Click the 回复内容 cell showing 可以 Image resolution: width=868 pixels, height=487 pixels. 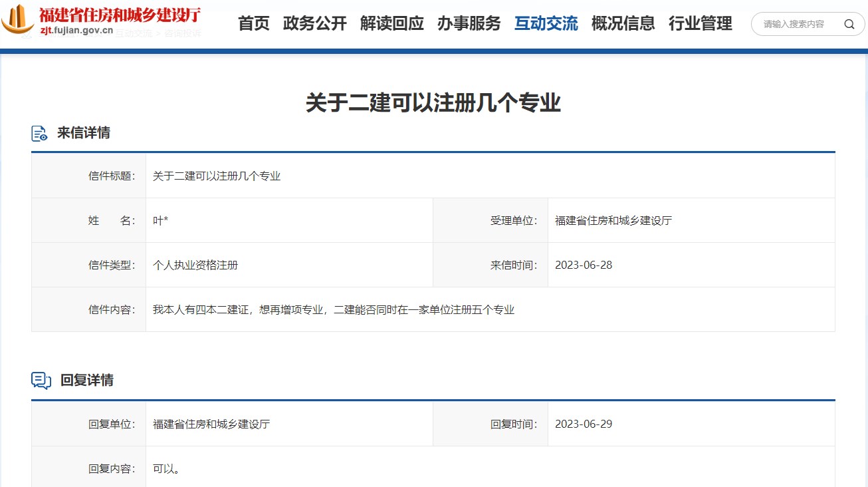[x=165, y=468]
